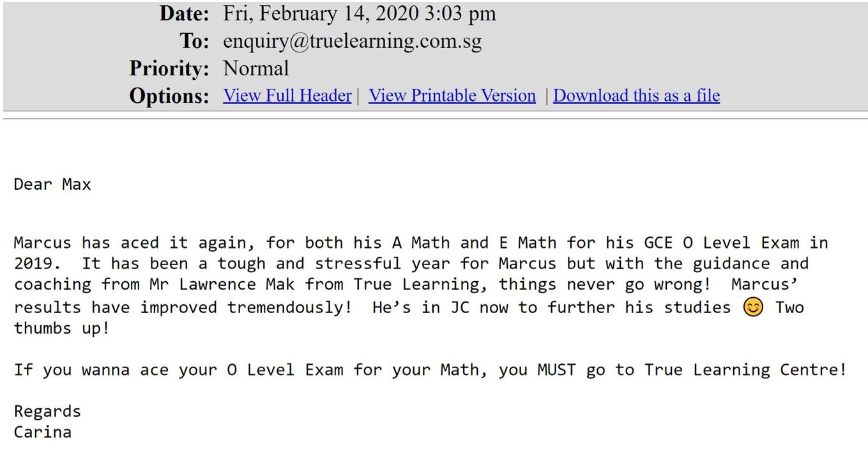Open the View Full Header link

pos(287,96)
